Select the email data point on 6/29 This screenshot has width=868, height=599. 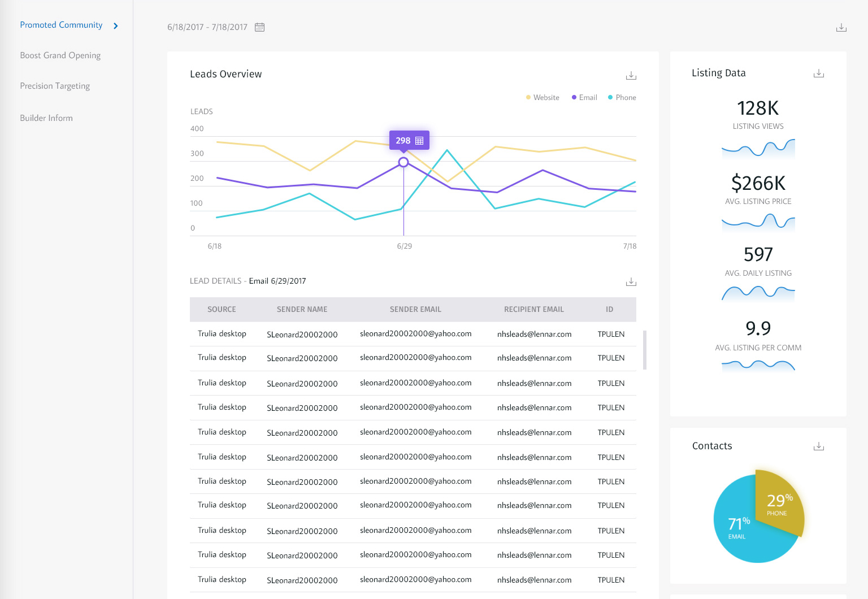coord(403,163)
